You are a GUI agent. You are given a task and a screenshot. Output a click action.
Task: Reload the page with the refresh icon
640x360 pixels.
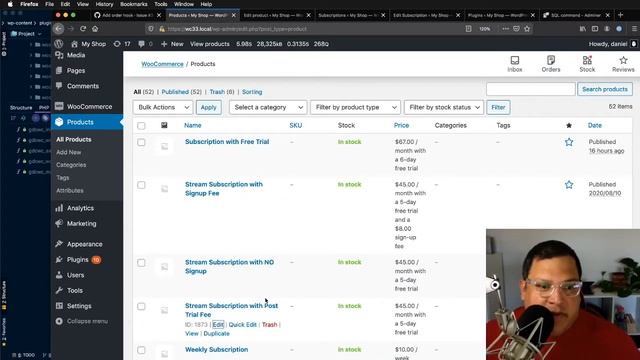[83, 29]
